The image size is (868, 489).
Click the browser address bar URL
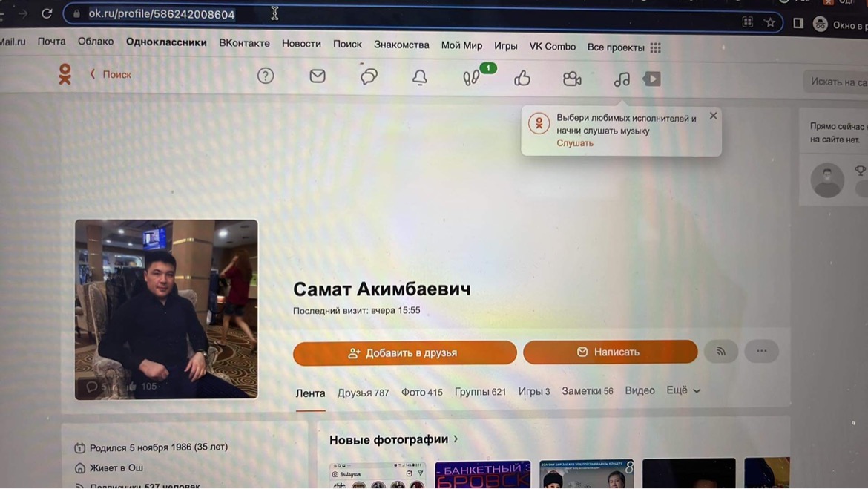[x=162, y=14]
